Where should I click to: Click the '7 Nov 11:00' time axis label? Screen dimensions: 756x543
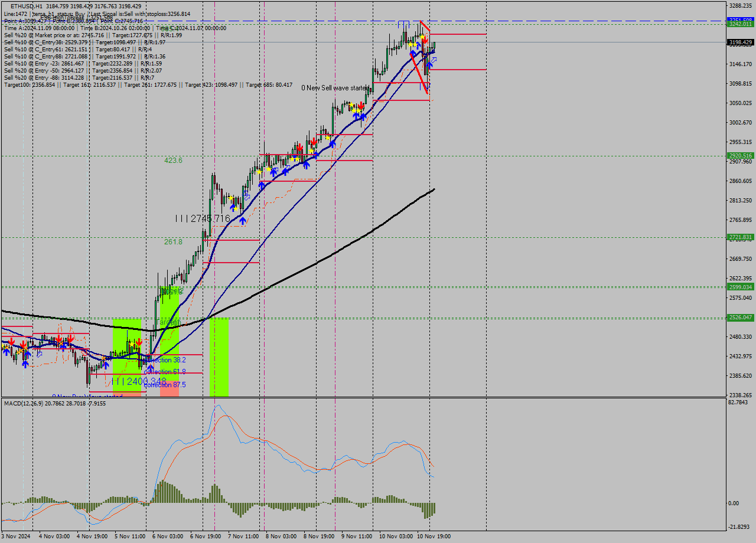(x=242, y=537)
